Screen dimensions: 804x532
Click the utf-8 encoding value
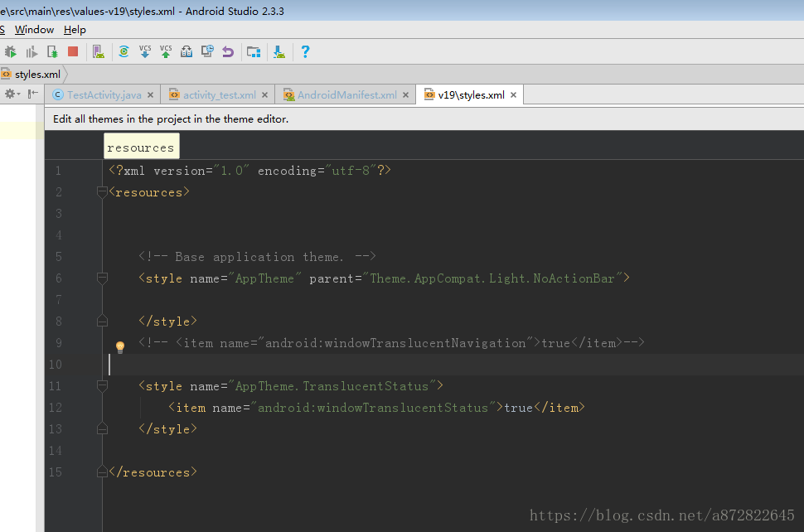pos(351,171)
